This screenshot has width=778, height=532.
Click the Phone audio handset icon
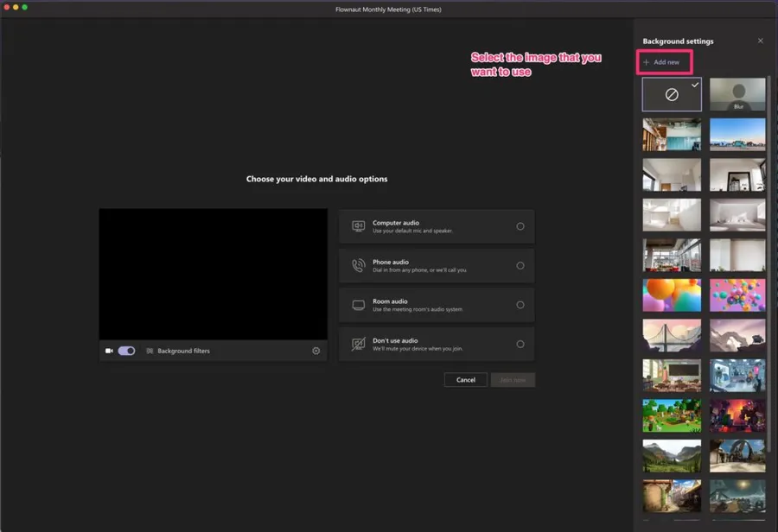tap(358, 266)
